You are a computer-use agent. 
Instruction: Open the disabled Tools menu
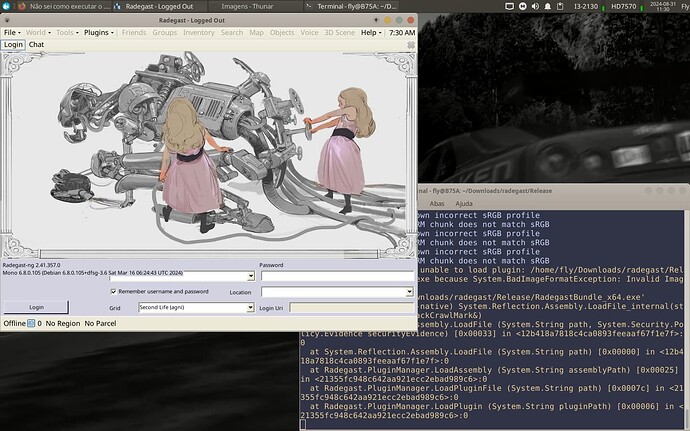click(67, 33)
